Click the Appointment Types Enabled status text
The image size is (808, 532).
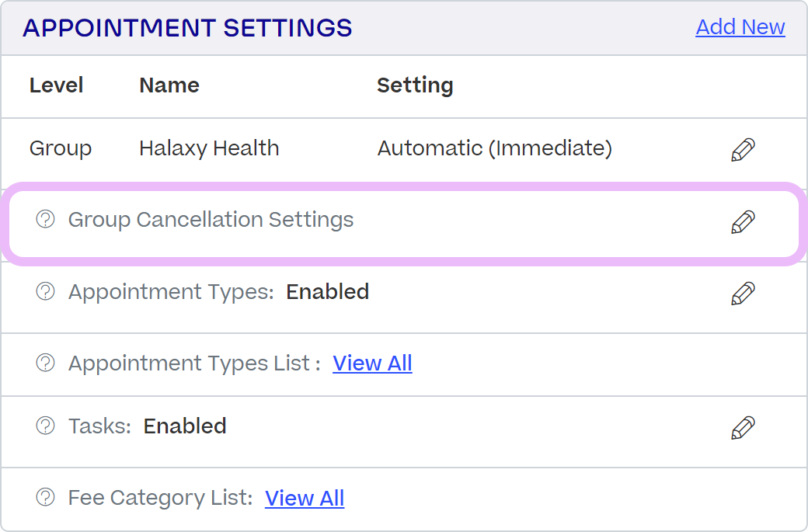(328, 291)
